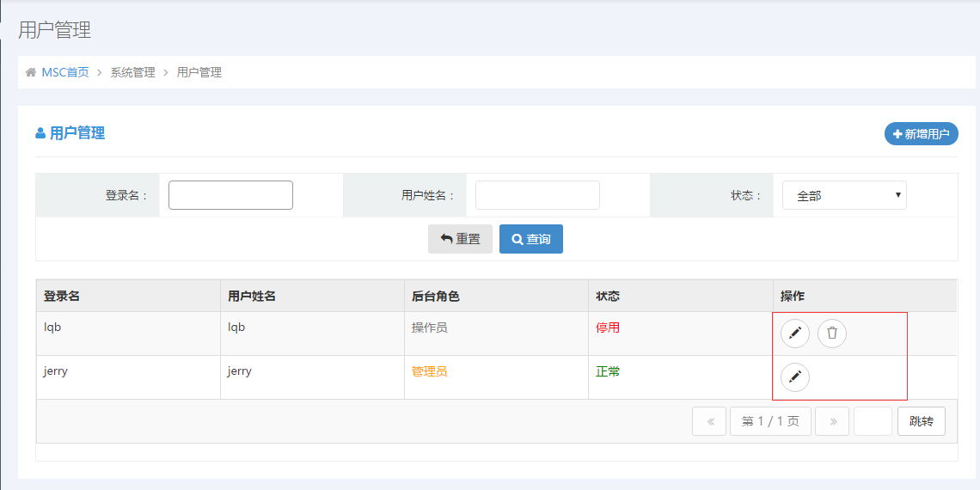Focus the 用户姓名 input field
980x490 pixels.
[537, 195]
